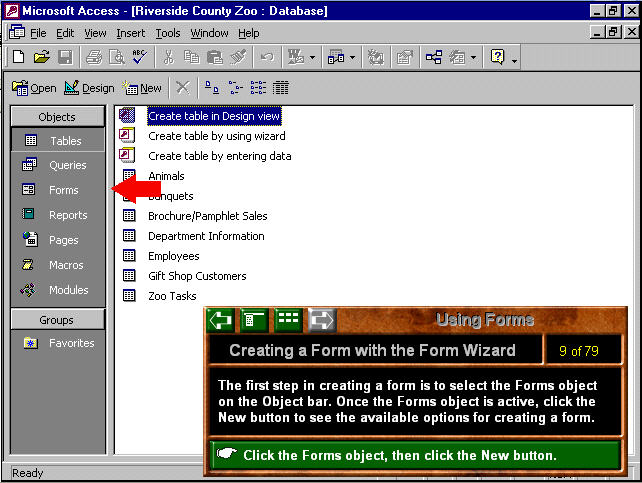Select the Modules object
The image size is (642, 483).
click(x=57, y=290)
